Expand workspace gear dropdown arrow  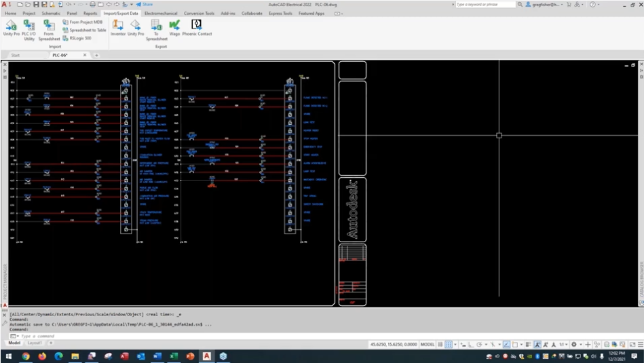tap(581, 345)
